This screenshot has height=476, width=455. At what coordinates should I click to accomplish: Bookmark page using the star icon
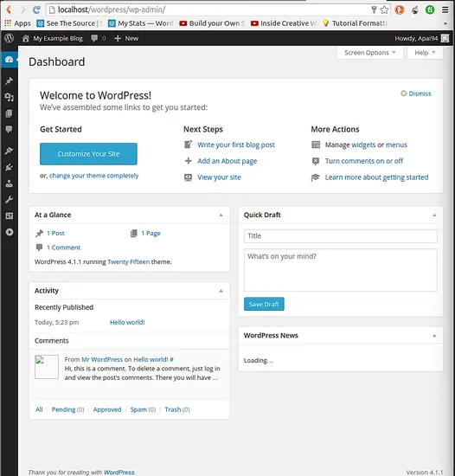pyautogui.click(x=384, y=10)
